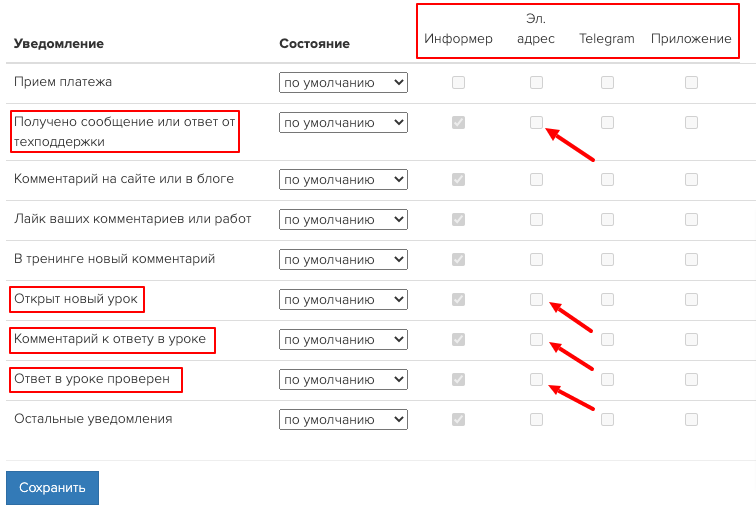This screenshot has width=756, height=509.
Task: Expand state dropdown for техподдержки message row
Action: [x=343, y=122]
